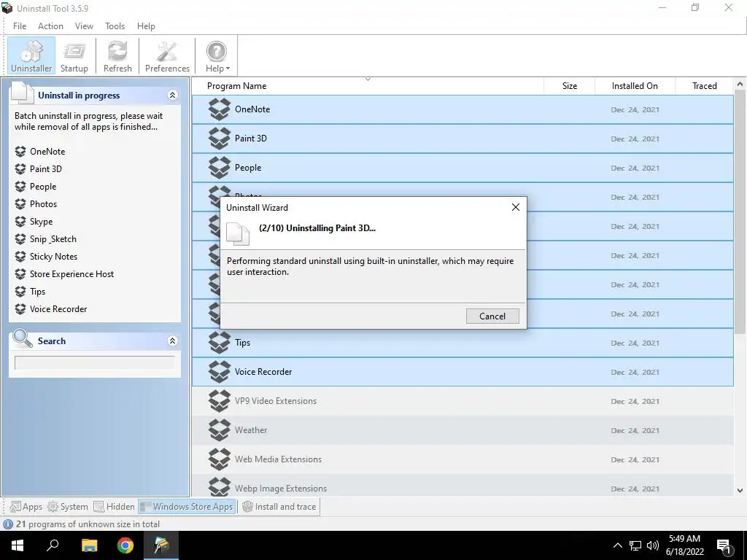The image size is (747, 560).
Task: Click the OneNote app icon in list
Action: click(x=220, y=109)
